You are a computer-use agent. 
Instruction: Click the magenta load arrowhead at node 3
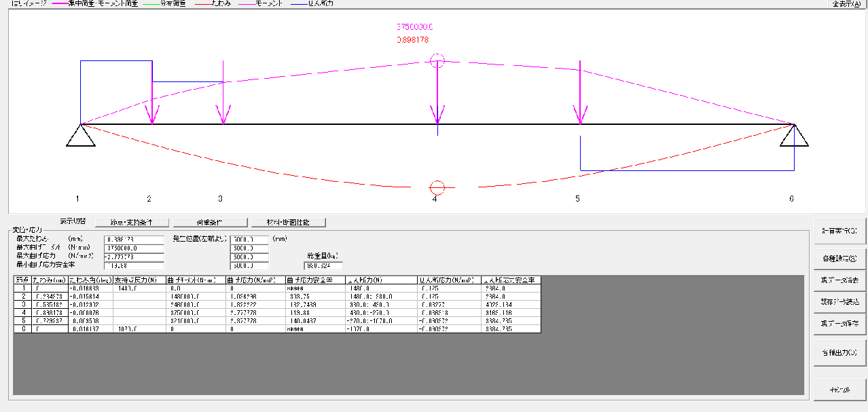click(223, 115)
